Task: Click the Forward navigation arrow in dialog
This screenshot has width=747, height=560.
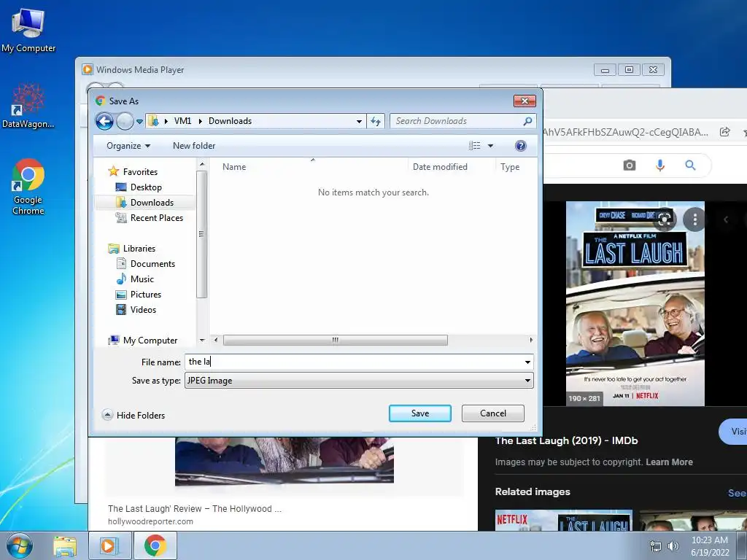Action: pyautogui.click(x=125, y=122)
